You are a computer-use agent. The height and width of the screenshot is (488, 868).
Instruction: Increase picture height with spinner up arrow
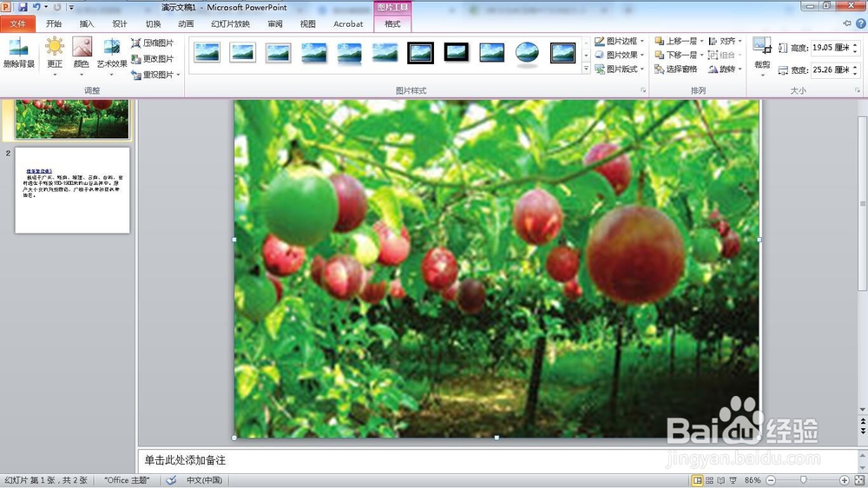(x=855, y=45)
